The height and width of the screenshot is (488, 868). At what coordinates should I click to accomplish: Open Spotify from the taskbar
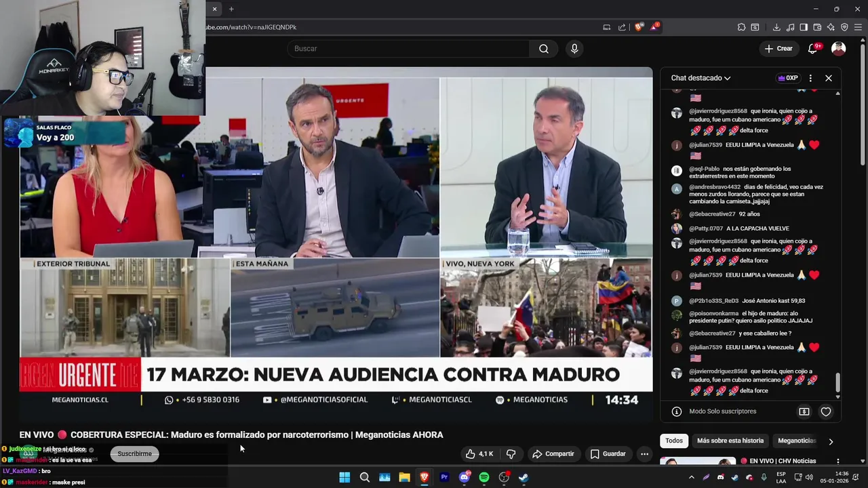[x=484, y=477]
